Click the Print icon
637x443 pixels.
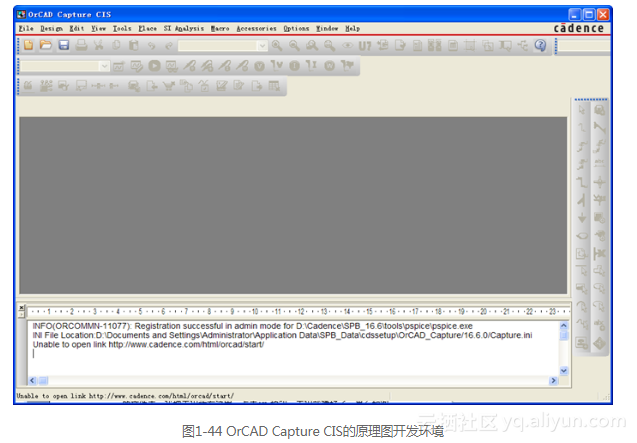click(81, 45)
